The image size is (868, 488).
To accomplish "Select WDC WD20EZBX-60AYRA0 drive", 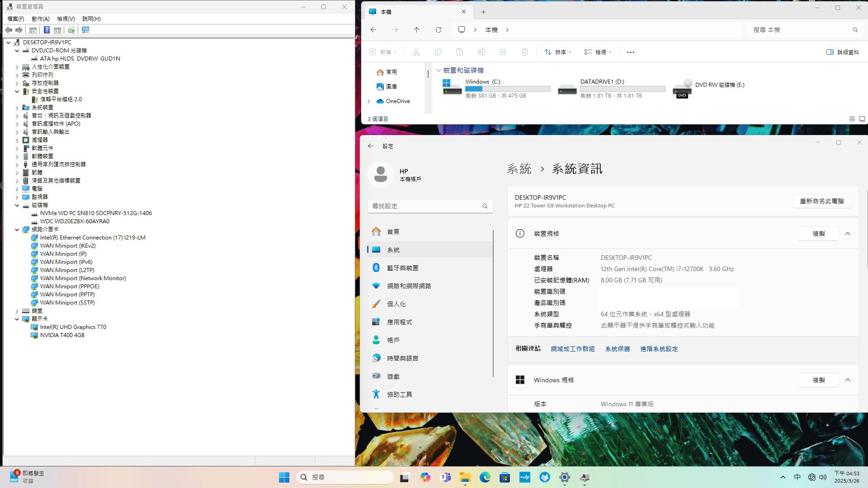I will tap(75, 221).
